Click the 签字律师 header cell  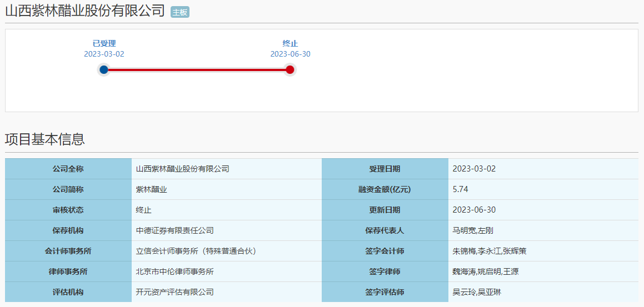[385, 271]
